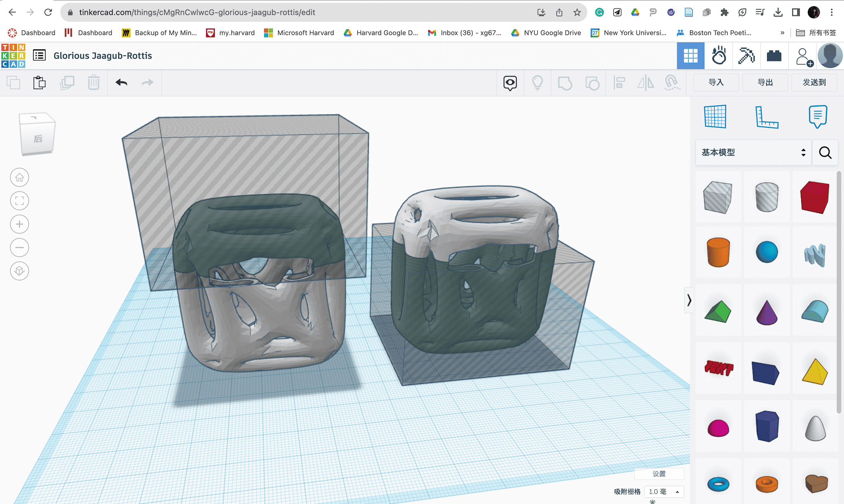Pick the Box hole shape

click(718, 197)
